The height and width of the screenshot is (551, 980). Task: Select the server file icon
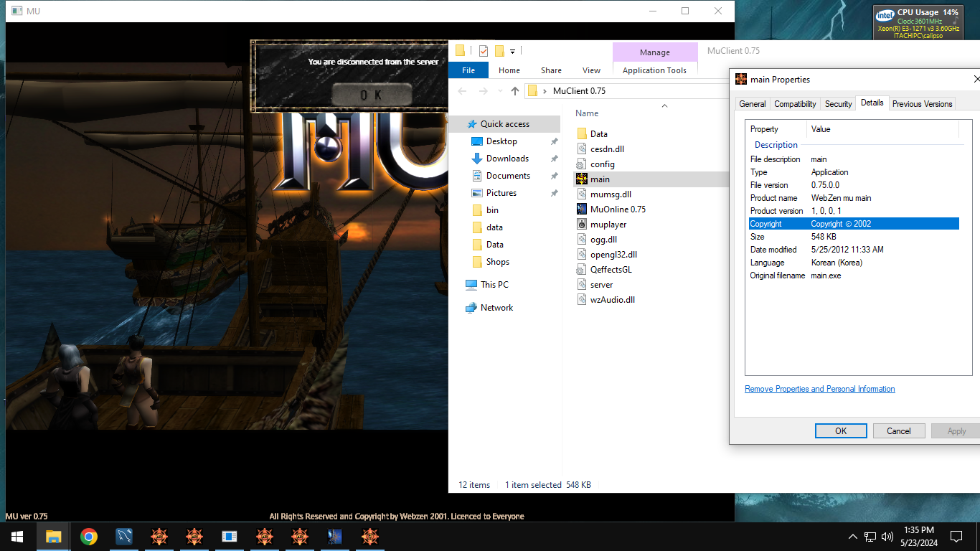click(583, 285)
